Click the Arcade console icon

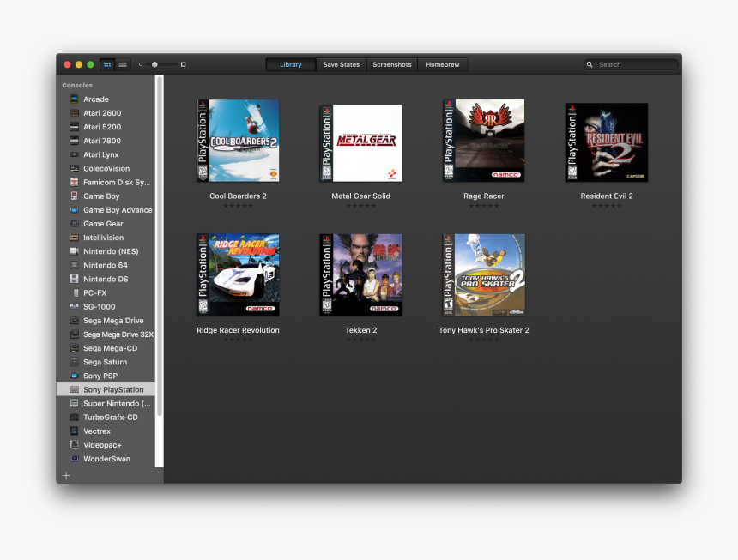pyautogui.click(x=74, y=99)
